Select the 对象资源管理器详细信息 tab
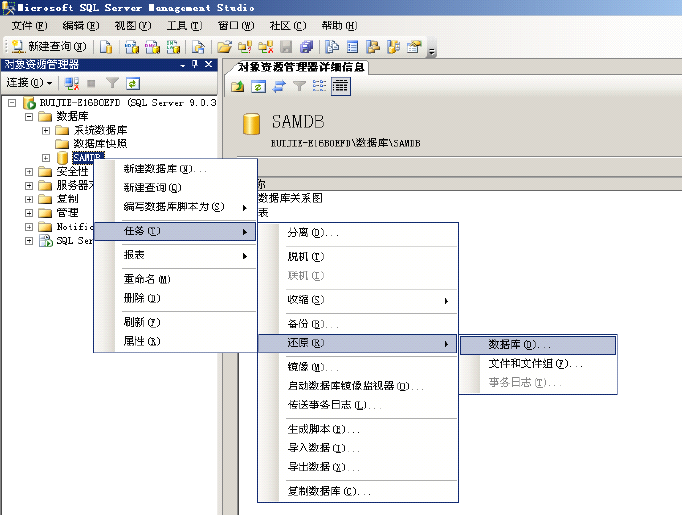This screenshot has width=682, height=515. 301,67
